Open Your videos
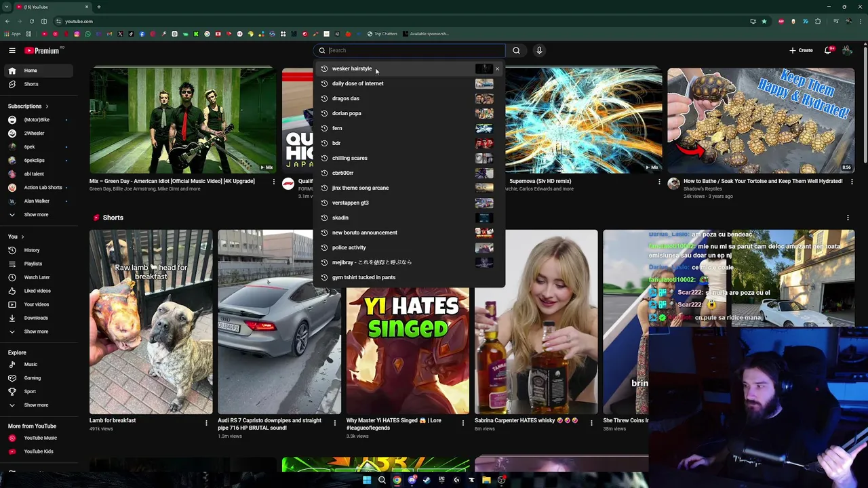The image size is (868, 488). (x=39, y=304)
